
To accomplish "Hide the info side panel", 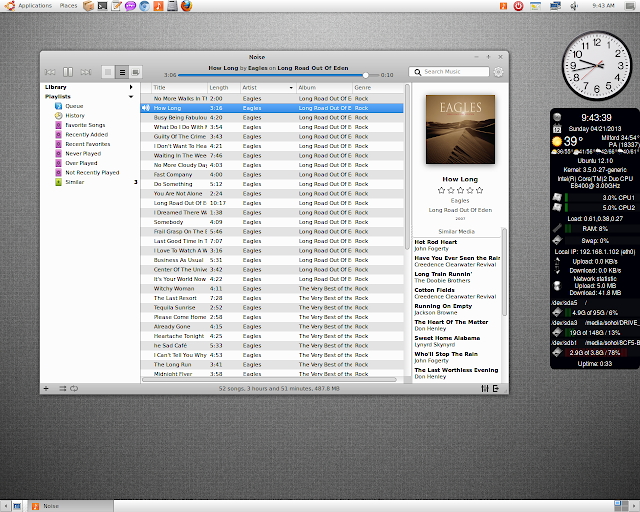I will tap(496, 388).
